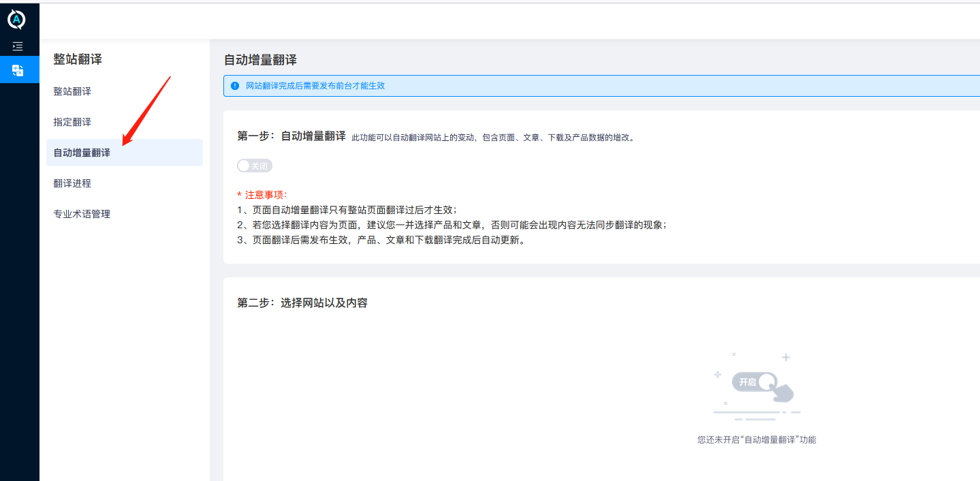Open the 指定翻译 menu entry
Viewport: 980px width, 481px height.
(71, 121)
